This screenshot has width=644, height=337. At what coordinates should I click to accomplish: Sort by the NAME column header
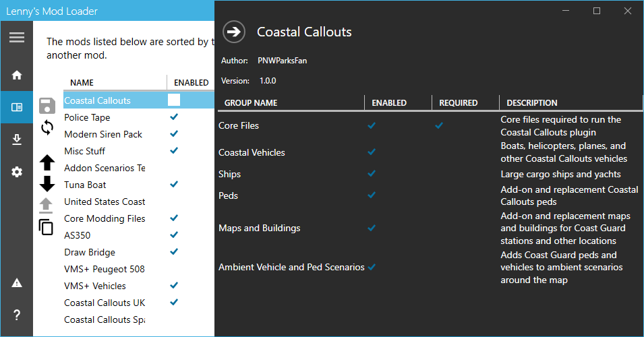coord(82,83)
